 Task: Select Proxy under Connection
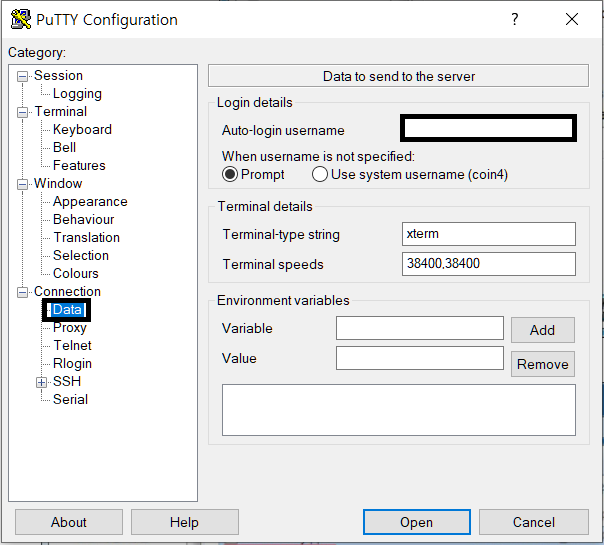tap(69, 327)
